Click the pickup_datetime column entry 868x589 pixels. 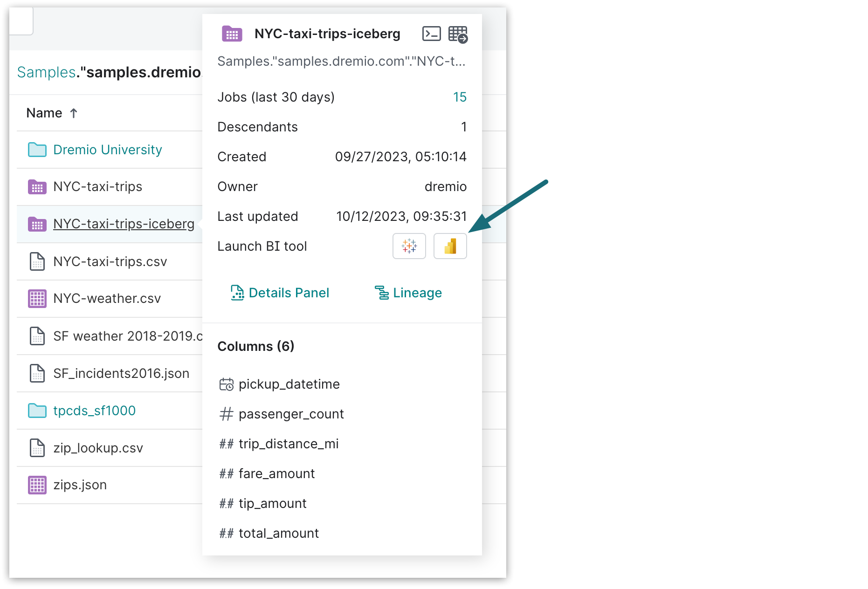[289, 384]
